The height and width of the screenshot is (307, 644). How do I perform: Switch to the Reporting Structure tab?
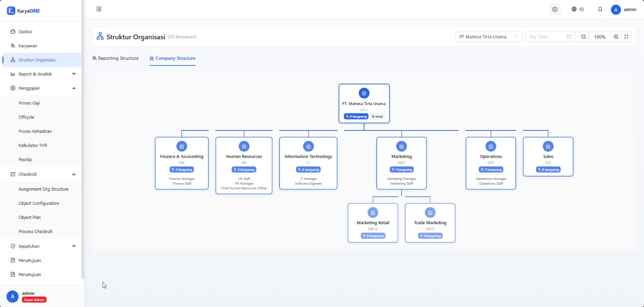point(116,58)
